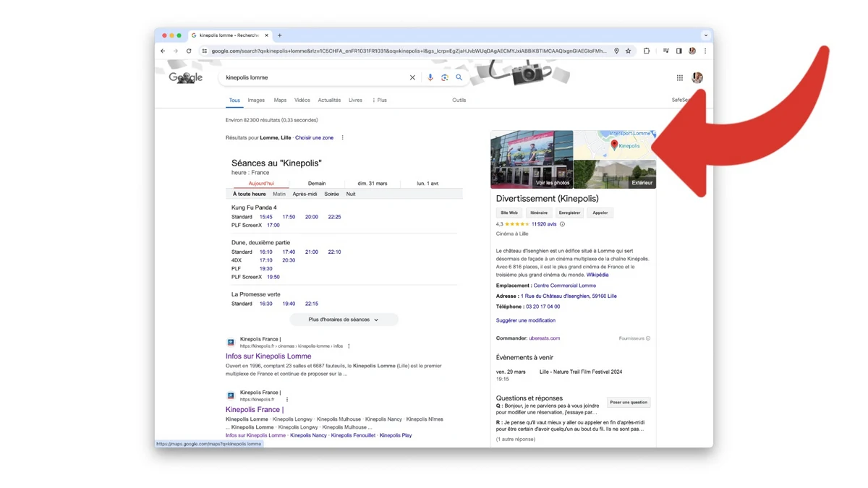Submit the search with the magnifier icon
868x488 pixels.
coord(459,77)
